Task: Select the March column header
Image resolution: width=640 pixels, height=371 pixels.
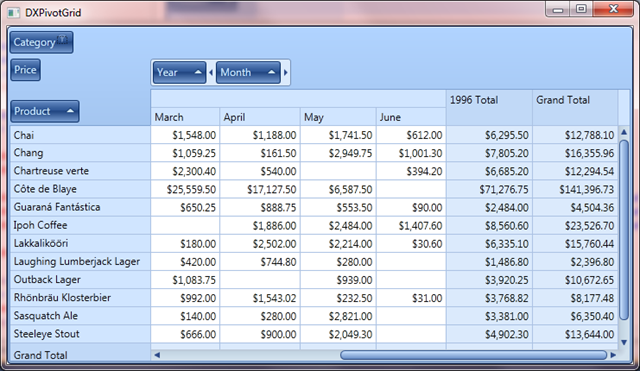Action: click(185, 117)
